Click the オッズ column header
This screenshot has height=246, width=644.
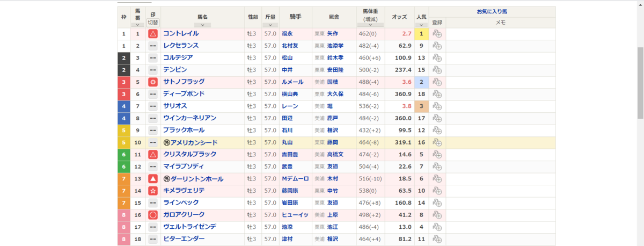[399, 17]
